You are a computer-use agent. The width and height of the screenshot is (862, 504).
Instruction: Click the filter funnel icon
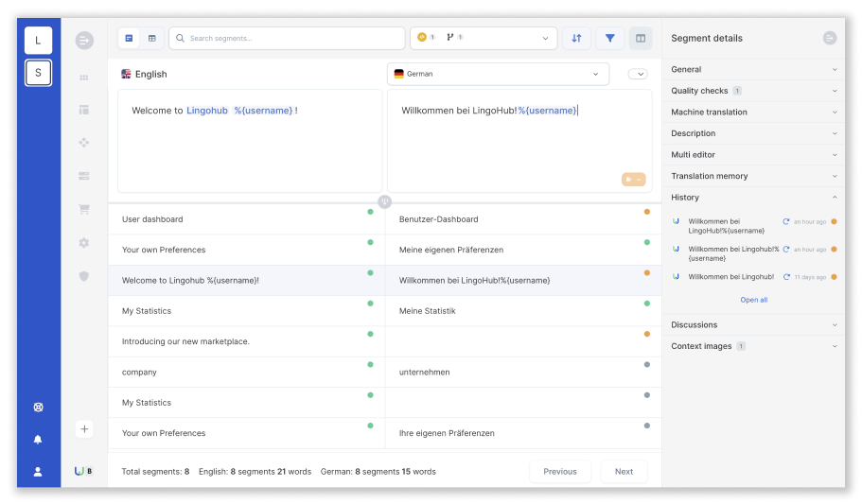click(609, 39)
